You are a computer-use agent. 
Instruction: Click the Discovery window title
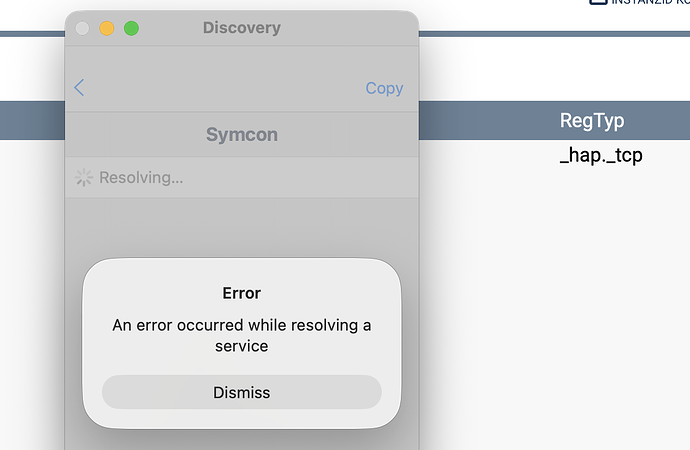click(x=242, y=27)
